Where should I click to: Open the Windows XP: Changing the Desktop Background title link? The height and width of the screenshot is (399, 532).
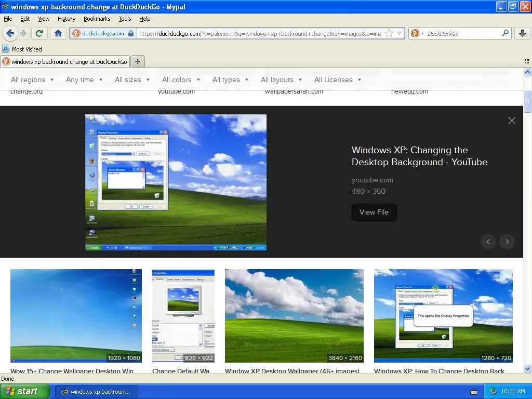click(x=419, y=156)
